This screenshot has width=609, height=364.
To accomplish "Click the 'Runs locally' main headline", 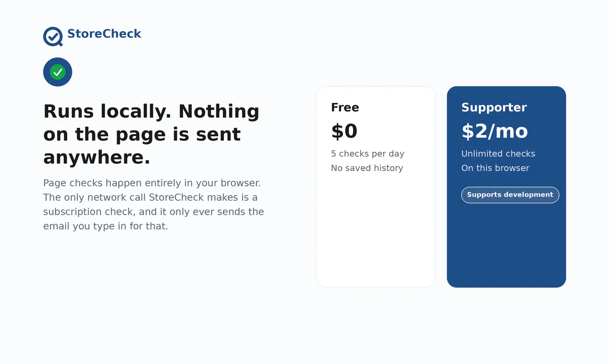I will pyautogui.click(x=152, y=134).
